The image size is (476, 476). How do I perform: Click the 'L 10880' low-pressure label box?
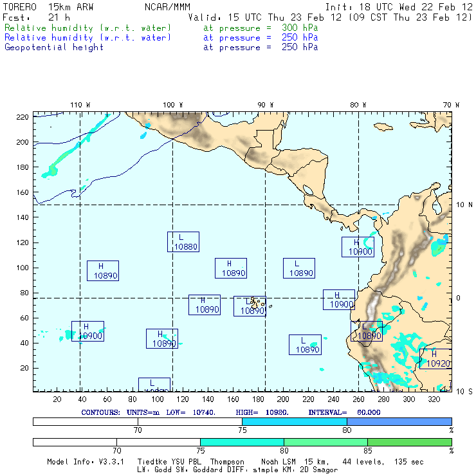coord(183,242)
